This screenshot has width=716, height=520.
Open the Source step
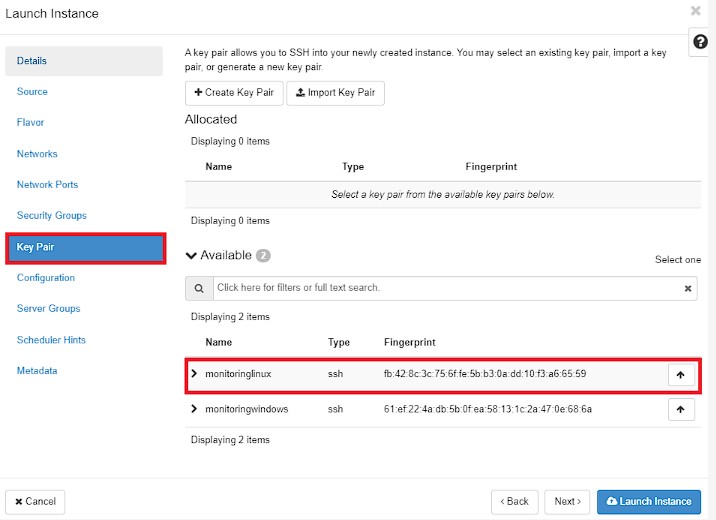(32, 91)
